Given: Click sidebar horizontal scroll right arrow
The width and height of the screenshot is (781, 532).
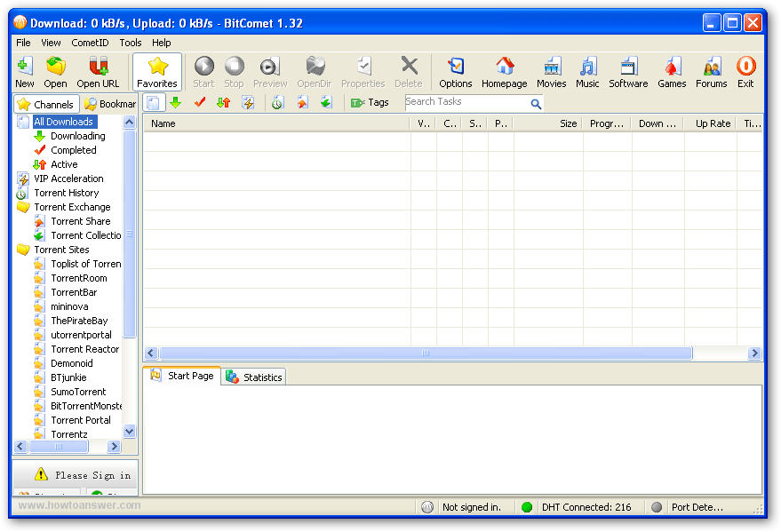Looking at the screenshot, I should 114,446.
